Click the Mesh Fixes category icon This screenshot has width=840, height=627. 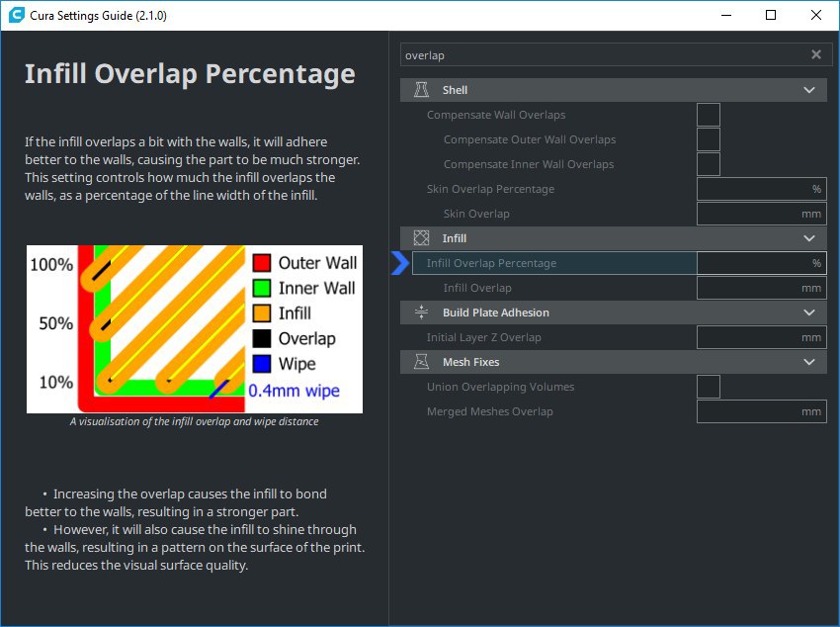coord(421,362)
